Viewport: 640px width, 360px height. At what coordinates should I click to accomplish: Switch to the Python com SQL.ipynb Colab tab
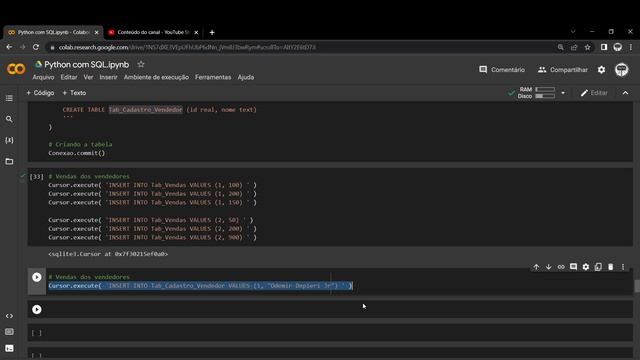(x=53, y=32)
